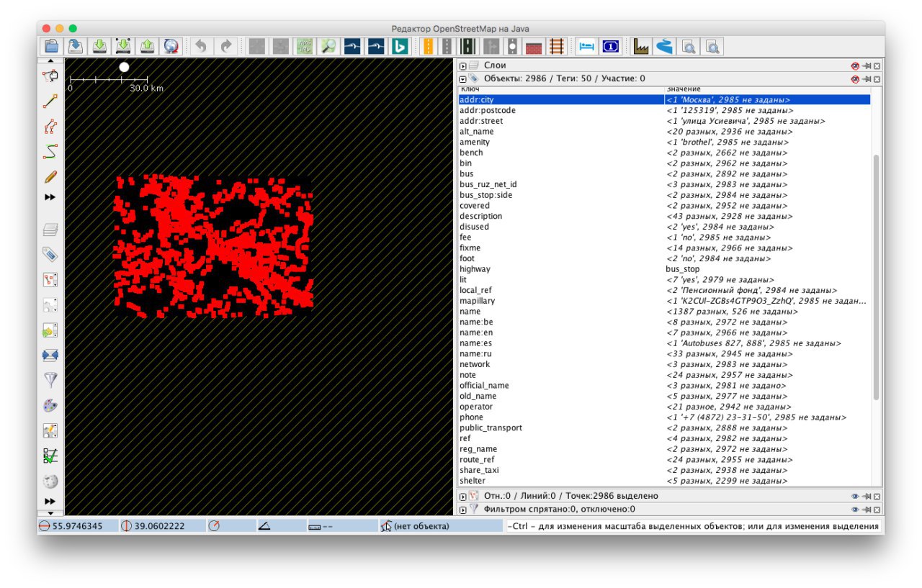The height and width of the screenshot is (588, 922).
Task: Activate the Select objects tool
Action: (x=50, y=76)
